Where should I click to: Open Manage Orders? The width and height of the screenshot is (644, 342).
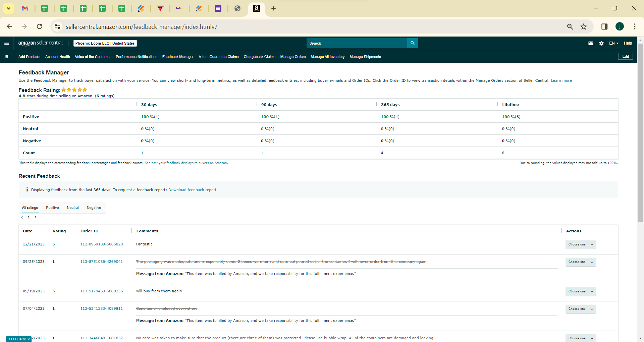pos(293,57)
